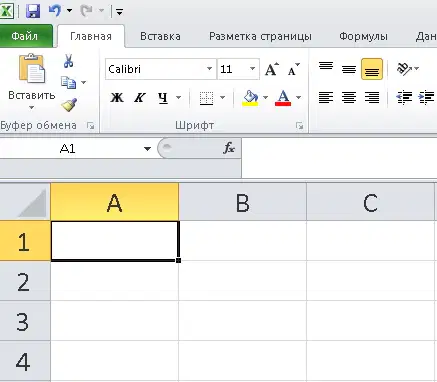
Task: Click the Copy icon in clipboard group
Action: coord(68,82)
